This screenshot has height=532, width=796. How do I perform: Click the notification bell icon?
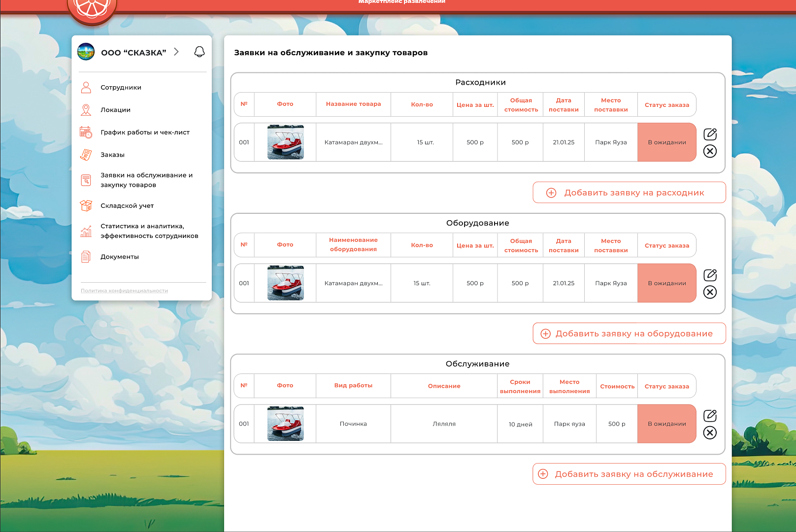coord(199,52)
